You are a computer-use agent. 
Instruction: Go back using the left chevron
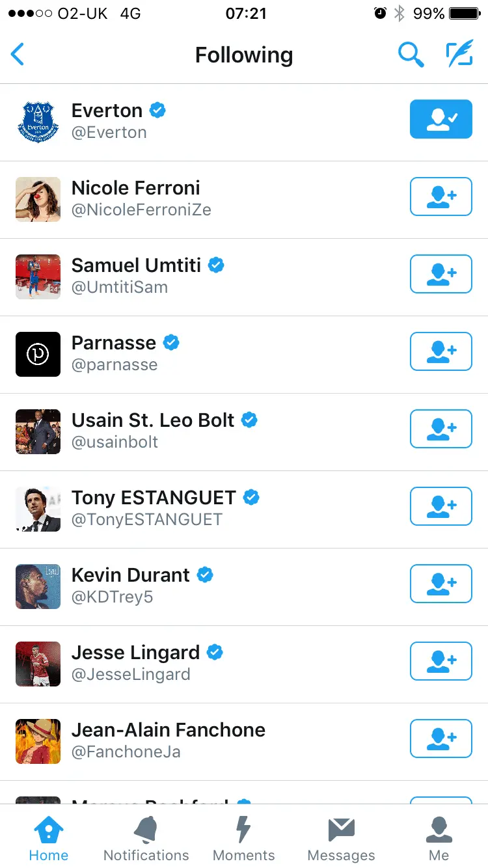tap(18, 55)
